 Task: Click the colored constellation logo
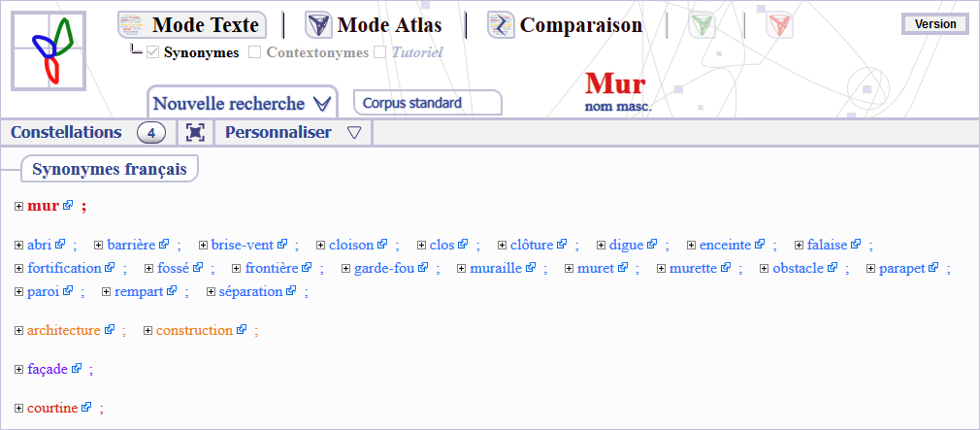pos(51,50)
